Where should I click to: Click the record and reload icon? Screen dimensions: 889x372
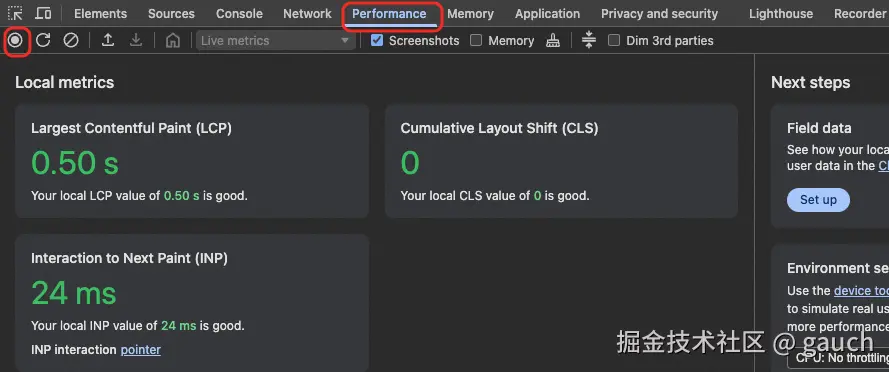click(43, 40)
